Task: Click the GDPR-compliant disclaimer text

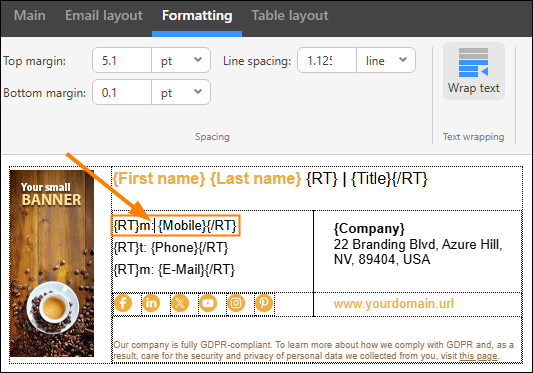Action: click(x=313, y=350)
